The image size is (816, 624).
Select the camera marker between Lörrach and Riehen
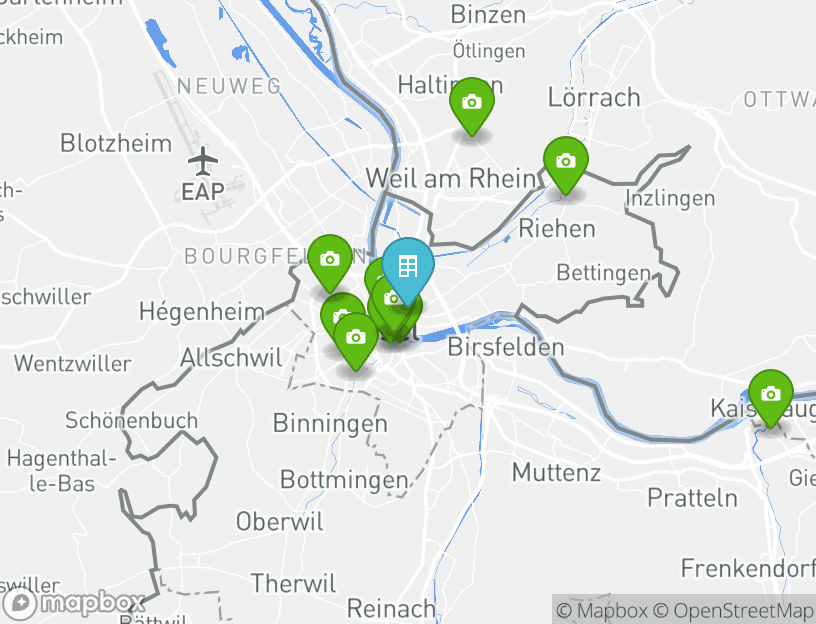(566, 163)
